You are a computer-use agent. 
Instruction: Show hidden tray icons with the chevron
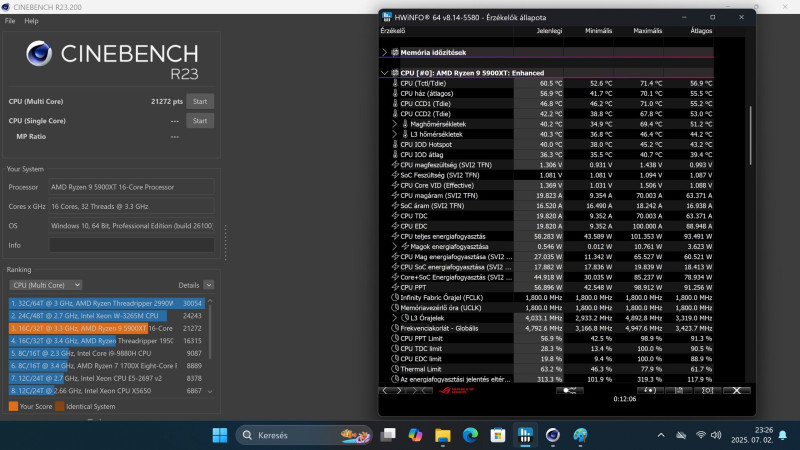661,435
